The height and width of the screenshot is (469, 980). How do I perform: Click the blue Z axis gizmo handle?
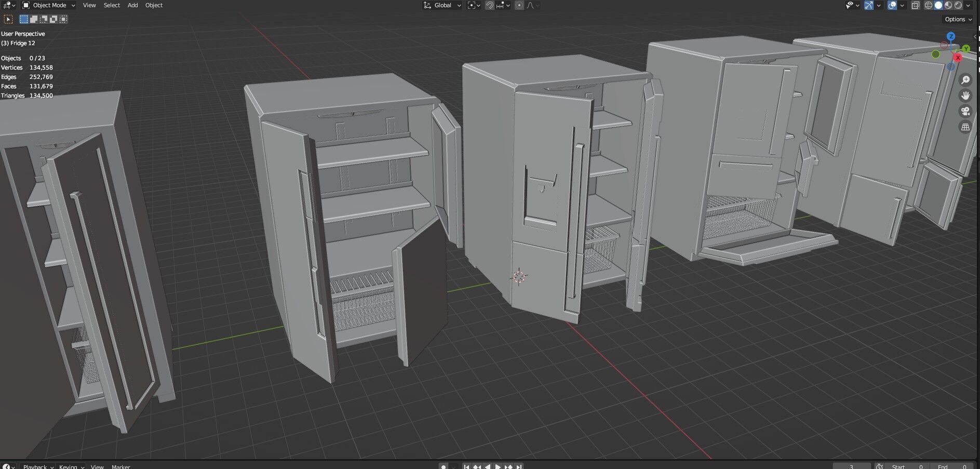coord(951,36)
